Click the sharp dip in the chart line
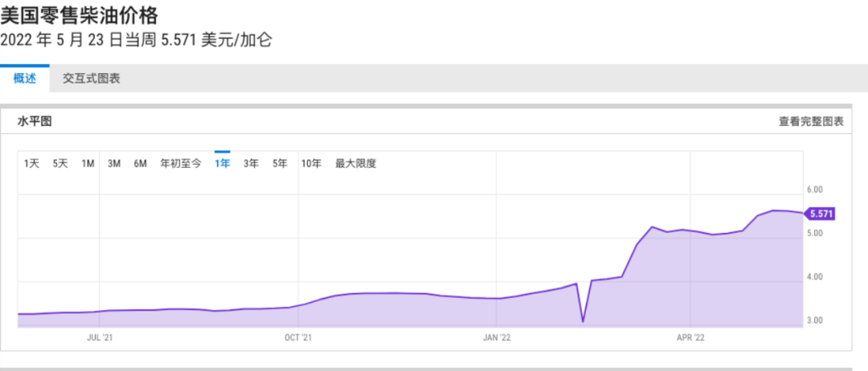This screenshot has height=371, width=868. click(x=583, y=321)
